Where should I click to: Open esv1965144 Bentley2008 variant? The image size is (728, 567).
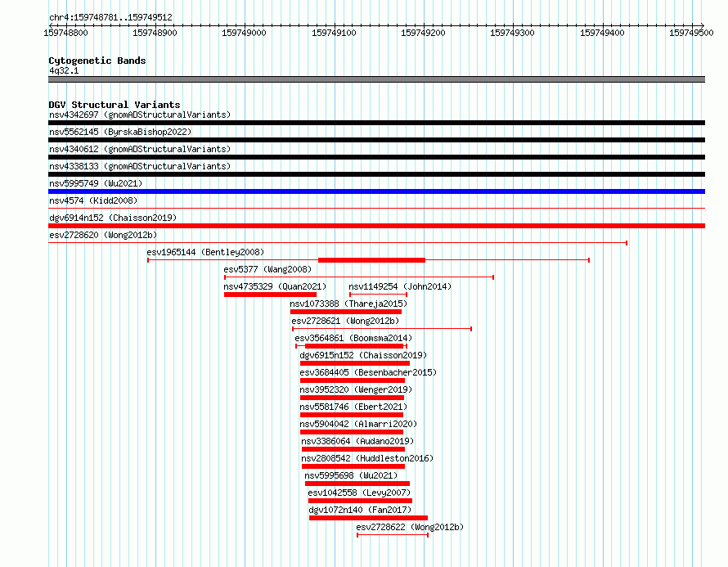click(x=205, y=252)
